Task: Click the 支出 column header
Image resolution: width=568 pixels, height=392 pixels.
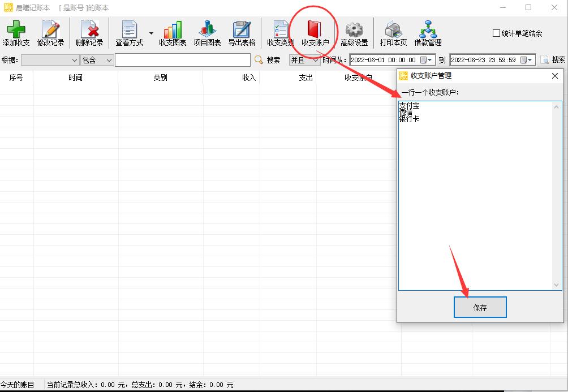Action: (288, 77)
